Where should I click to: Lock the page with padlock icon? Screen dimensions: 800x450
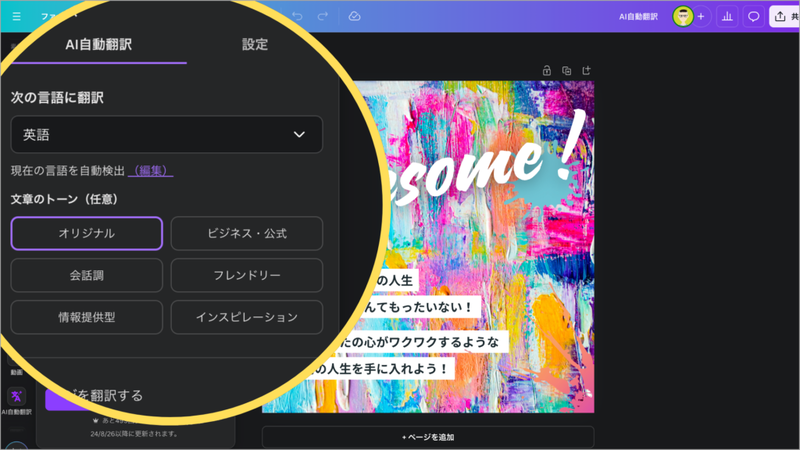point(546,70)
